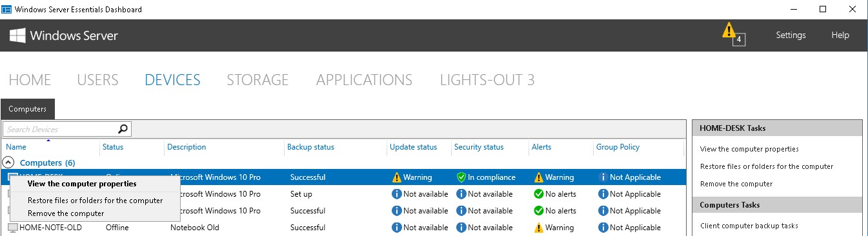Viewport: 868px width, 236px height.
Task: Select the Computers subtab
Action: coord(28,109)
